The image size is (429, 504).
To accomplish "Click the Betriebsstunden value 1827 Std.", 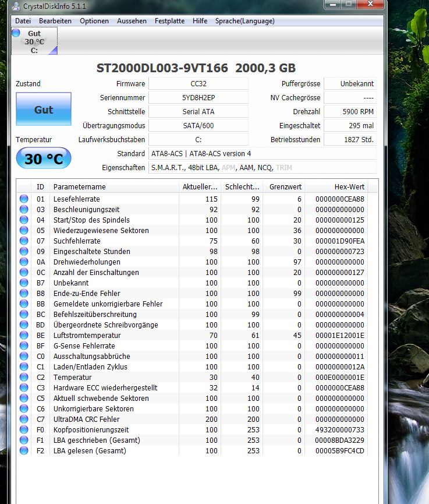I will point(350,139).
